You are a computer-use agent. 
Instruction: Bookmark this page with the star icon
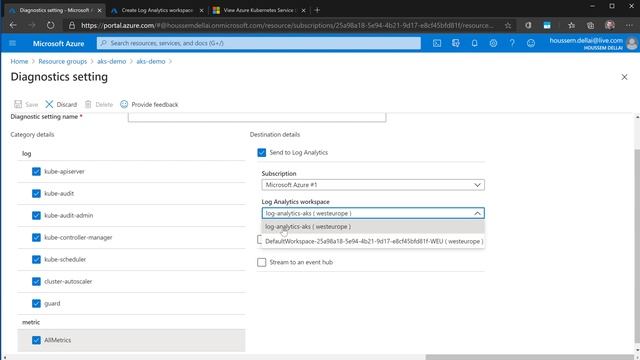[x=508, y=25]
